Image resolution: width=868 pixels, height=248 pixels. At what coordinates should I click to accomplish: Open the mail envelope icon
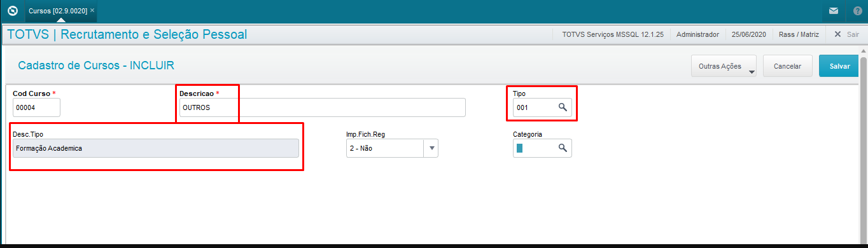833,11
